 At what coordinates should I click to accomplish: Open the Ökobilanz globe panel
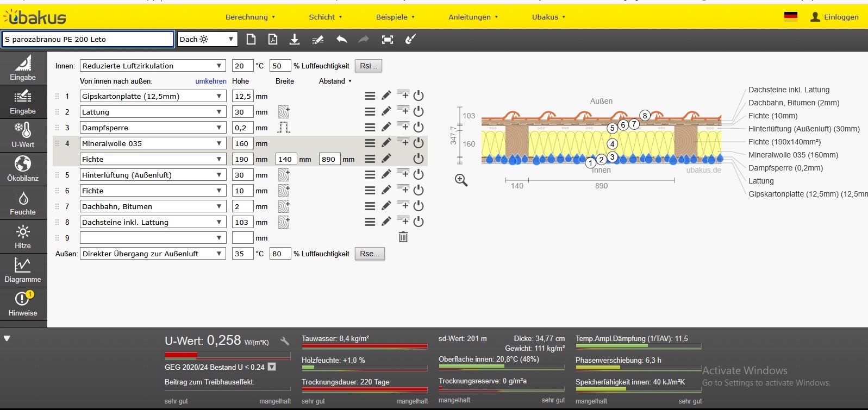[x=23, y=168]
